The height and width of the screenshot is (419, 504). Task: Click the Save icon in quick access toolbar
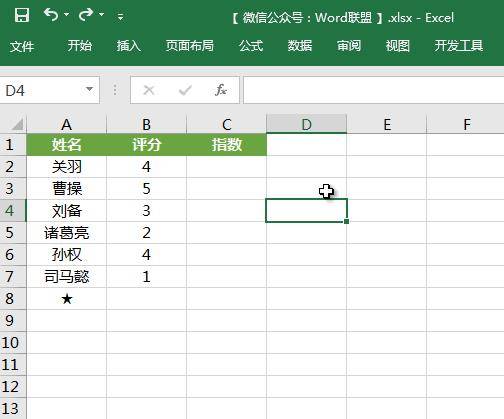(x=22, y=15)
